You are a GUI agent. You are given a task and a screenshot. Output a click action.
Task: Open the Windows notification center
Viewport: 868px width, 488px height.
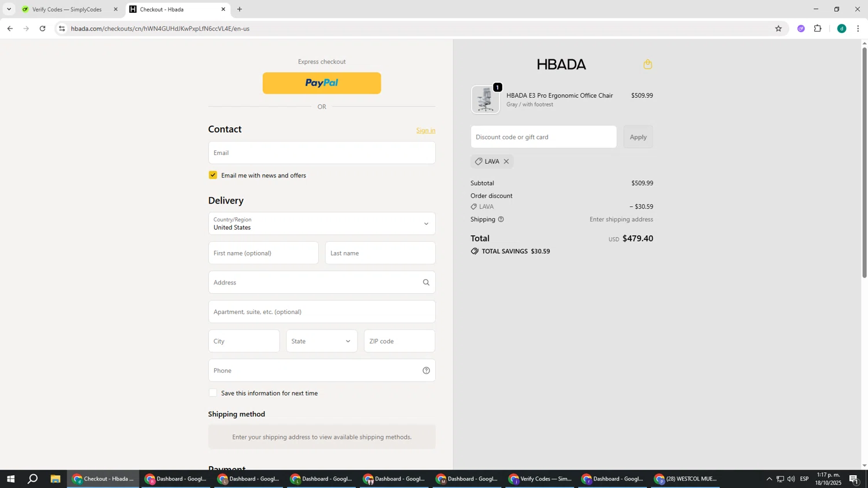point(854,479)
